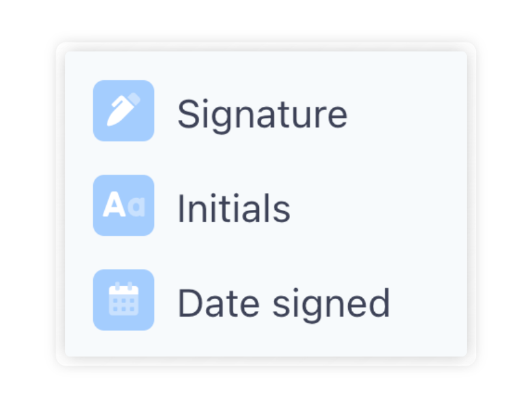The image size is (532, 408).
Task: Click the Initials label text
Action: point(233,207)
